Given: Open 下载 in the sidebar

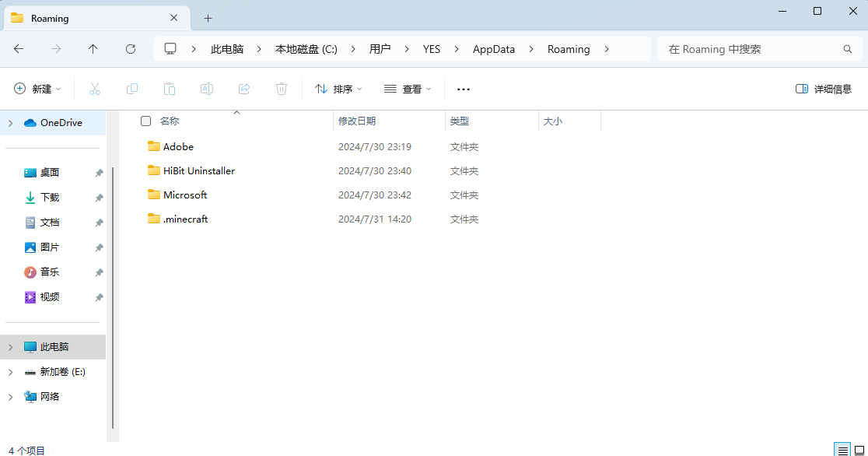Looking at the screenshot, I should [49, 197].
